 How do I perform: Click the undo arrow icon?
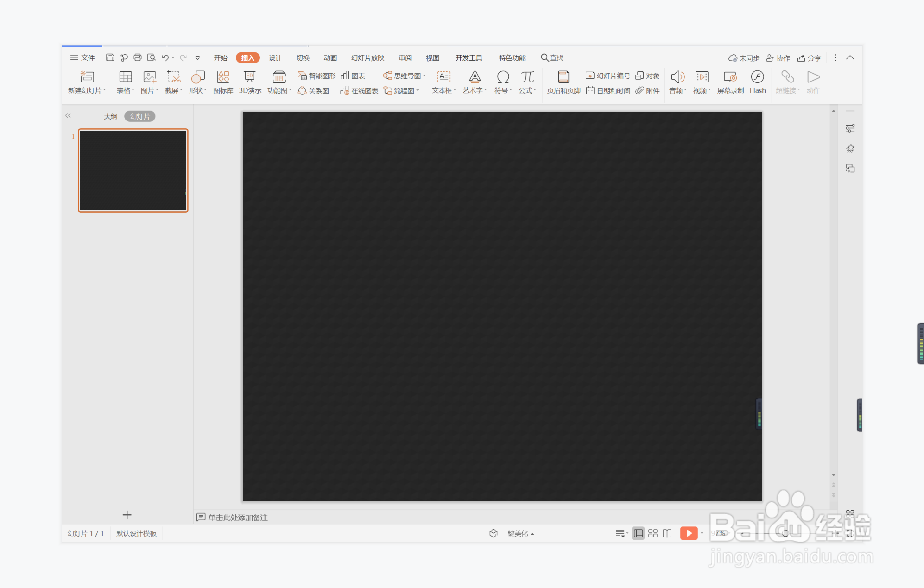165,57
